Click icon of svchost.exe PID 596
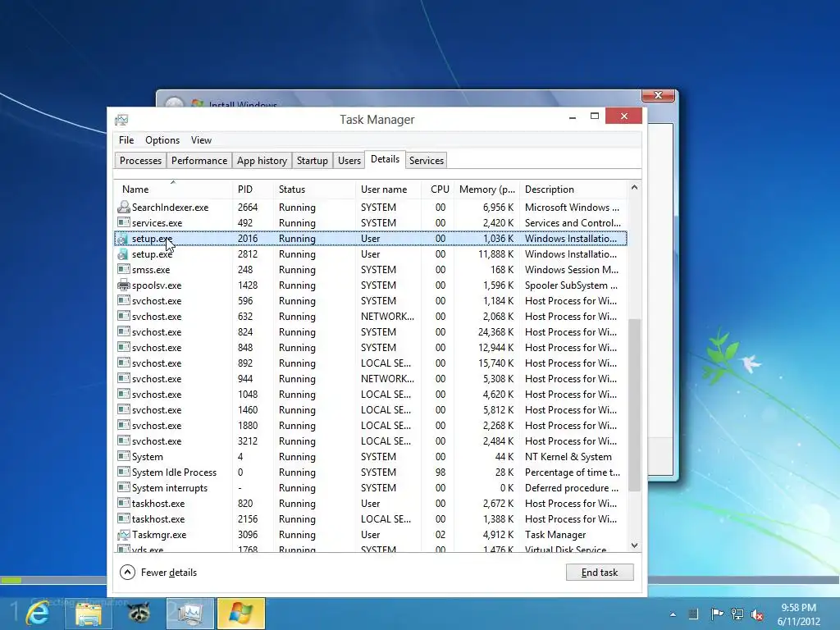Screen dimensions: 840x630 click(124, 300)
